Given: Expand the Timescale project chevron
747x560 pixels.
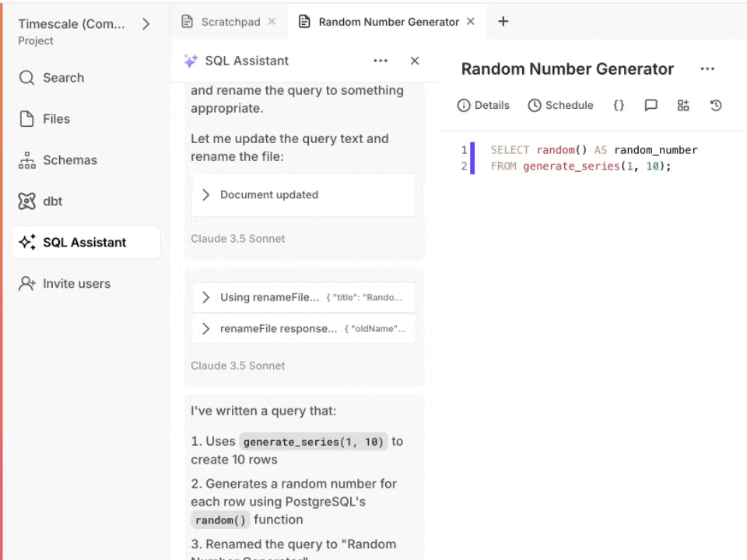Looking at the screenshot, I should click(x=146, y=24).
